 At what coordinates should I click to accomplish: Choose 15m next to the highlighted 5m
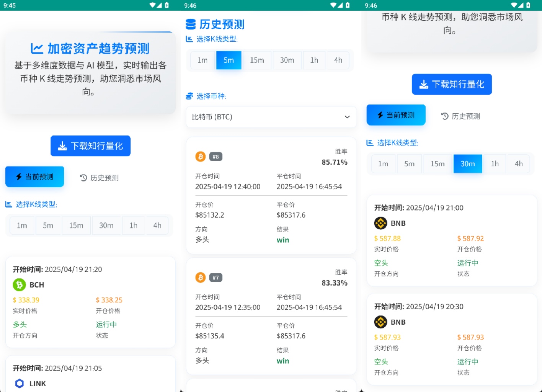[x=257, y=60]
